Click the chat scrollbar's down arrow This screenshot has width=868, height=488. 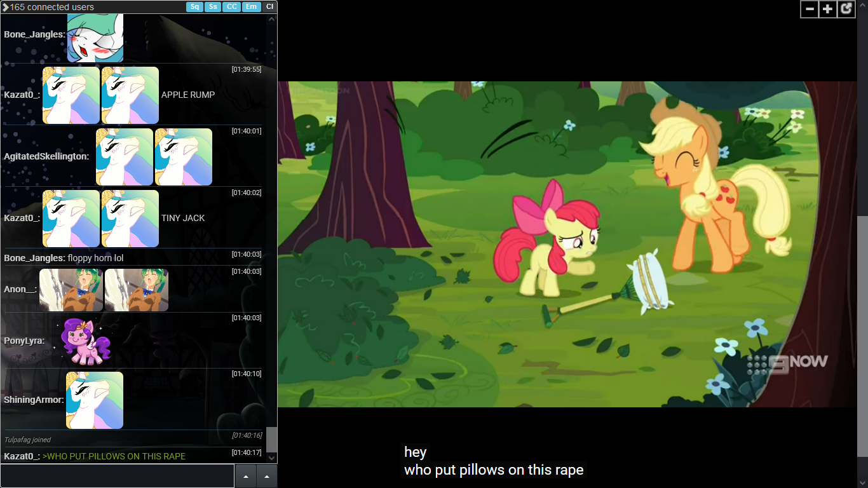coord(272,457)
